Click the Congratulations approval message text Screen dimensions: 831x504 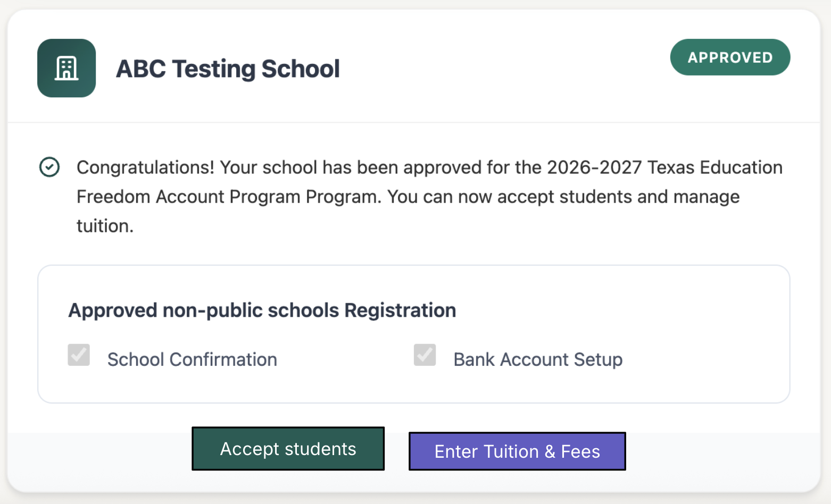[429, 197]
